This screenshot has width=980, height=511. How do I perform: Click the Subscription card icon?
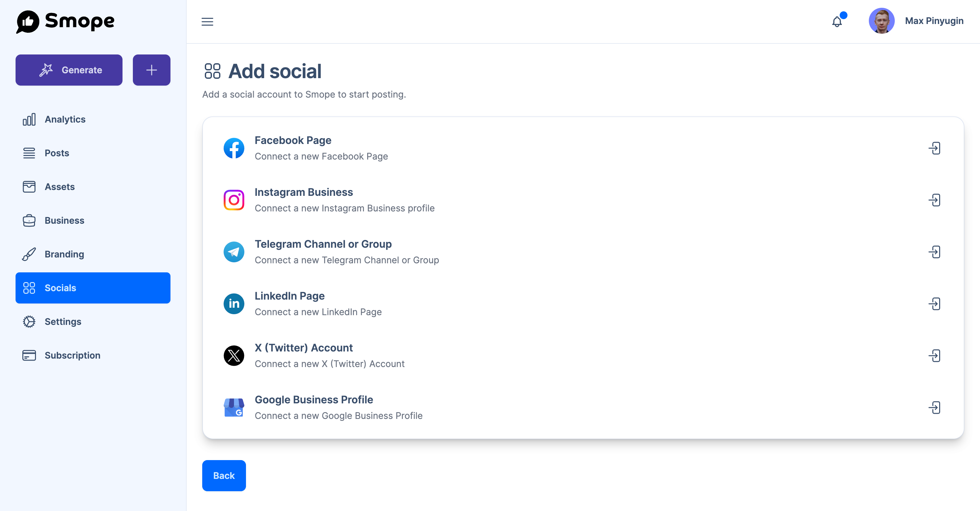tap(29, 355)
